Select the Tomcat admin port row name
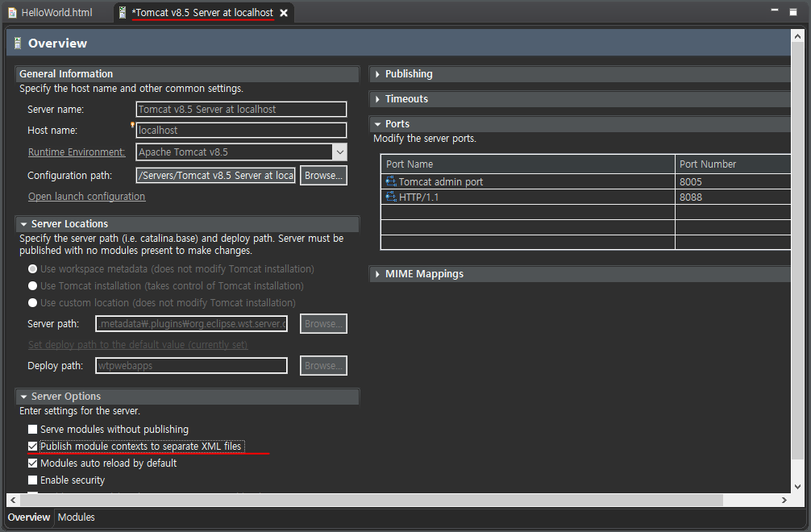The height and width of the screenshot is (532, 811). [441, 181]
